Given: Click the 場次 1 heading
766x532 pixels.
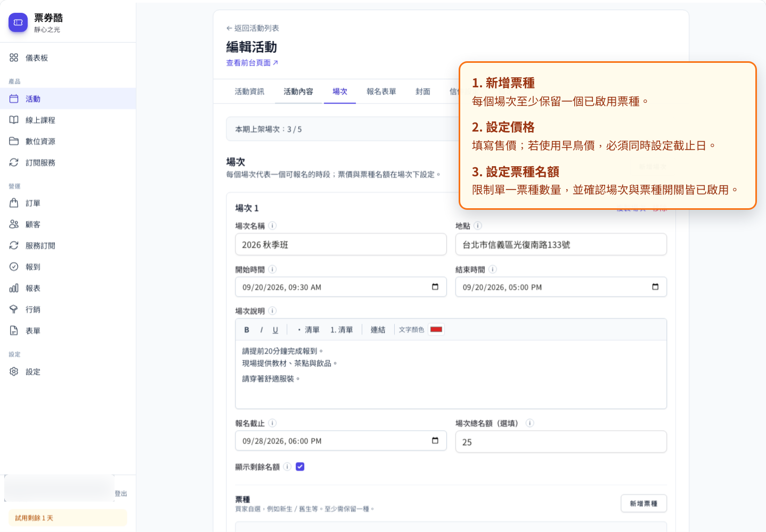Looking at the screenshot, I should coord(247,208).
